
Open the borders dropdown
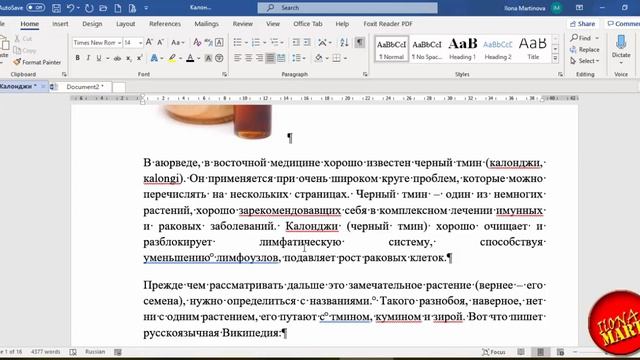[345, 58]
